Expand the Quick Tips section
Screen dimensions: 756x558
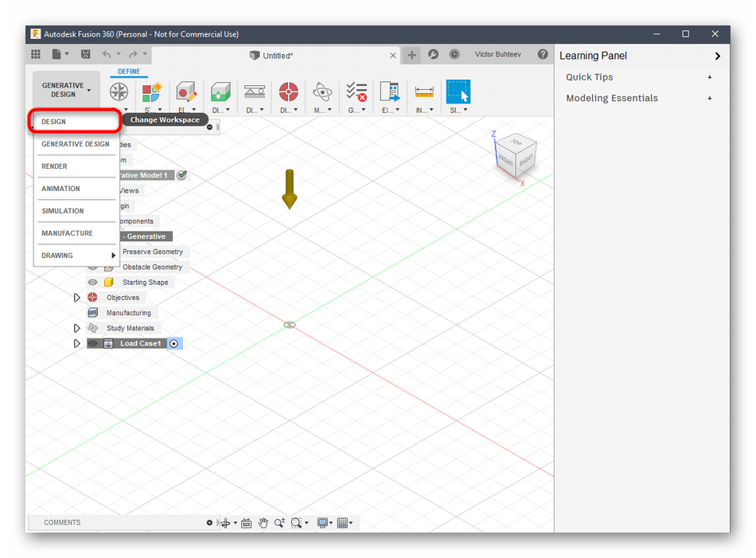[x=710, y=77]
